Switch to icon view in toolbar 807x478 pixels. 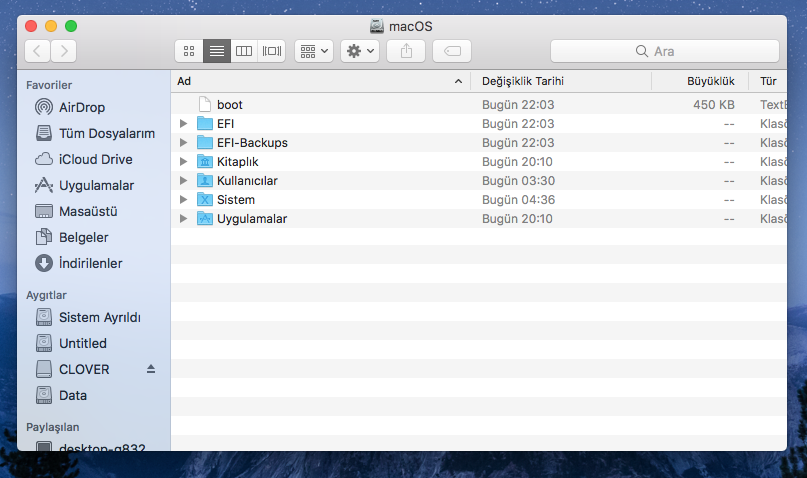[188, 51]
